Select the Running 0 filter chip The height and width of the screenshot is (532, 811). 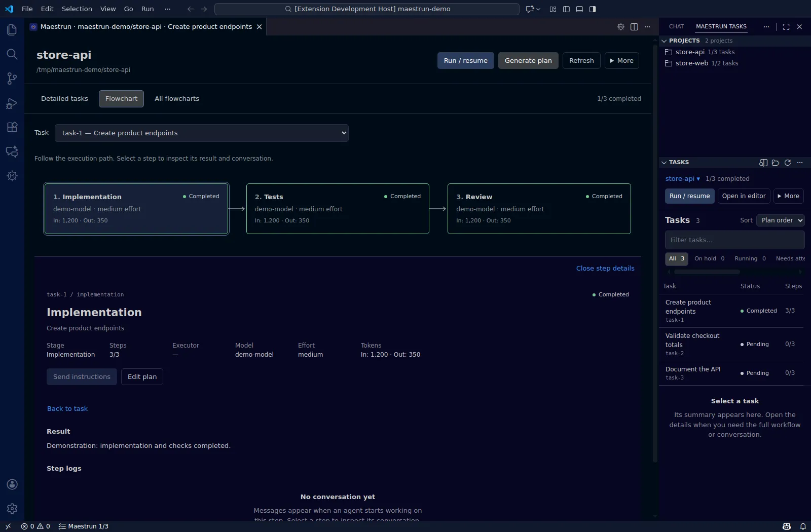750,259
